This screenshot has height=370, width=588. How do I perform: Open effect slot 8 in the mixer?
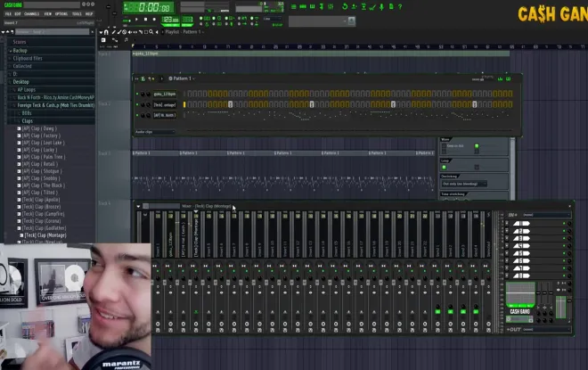point(521,275)
